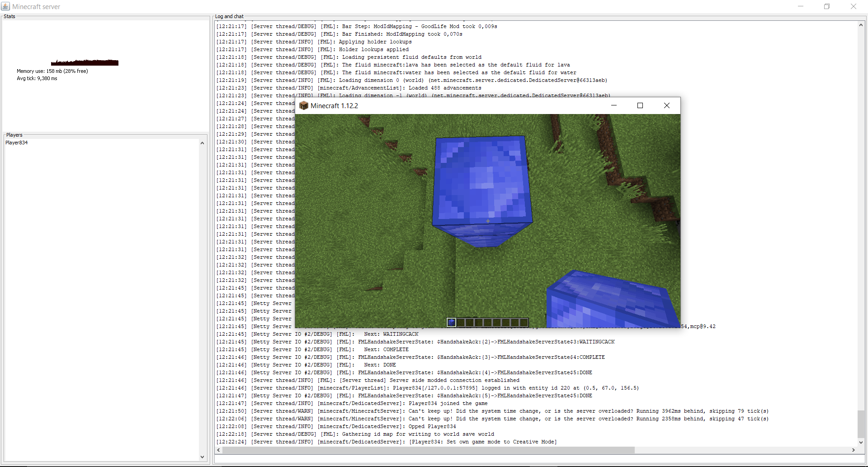This screenshot has width=868, height=467.
Task: Select the blue block in the first hotbar slot
Action: point(451,322)
